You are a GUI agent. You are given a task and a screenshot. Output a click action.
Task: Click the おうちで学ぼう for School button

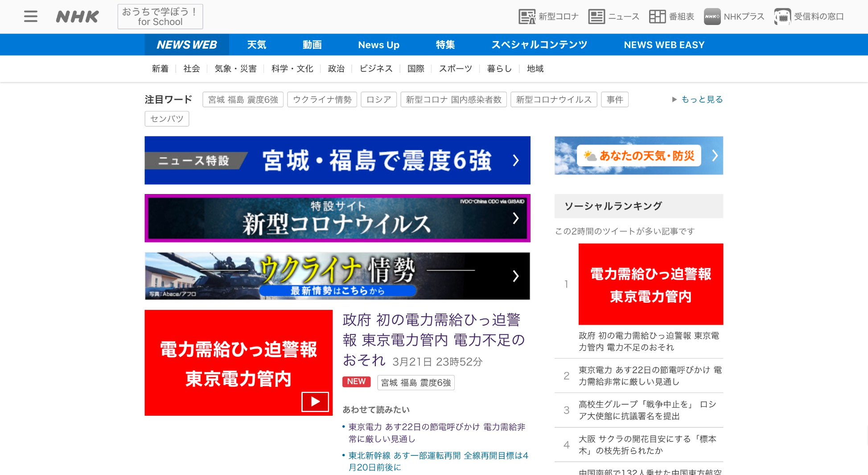160,17
